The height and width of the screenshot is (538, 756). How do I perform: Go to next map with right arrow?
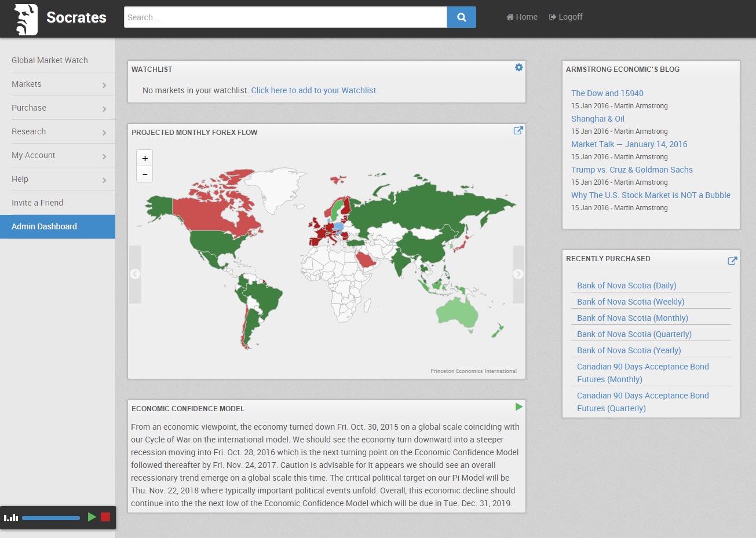(518, 274)
